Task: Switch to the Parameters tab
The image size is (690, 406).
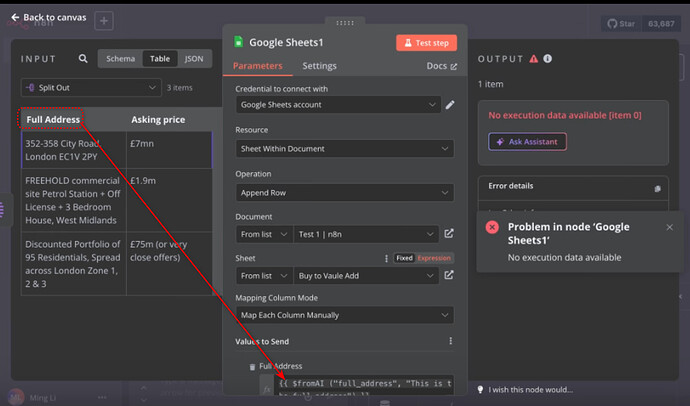Action: [x=257, y=66]
